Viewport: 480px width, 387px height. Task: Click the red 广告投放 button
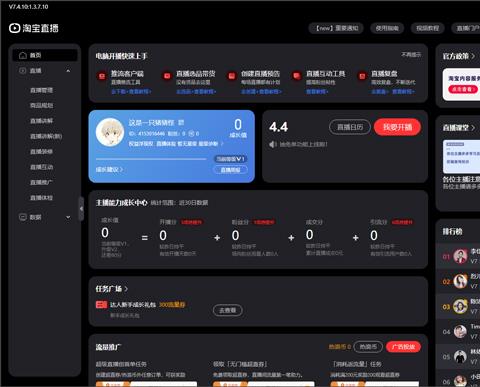coord(403,347)
